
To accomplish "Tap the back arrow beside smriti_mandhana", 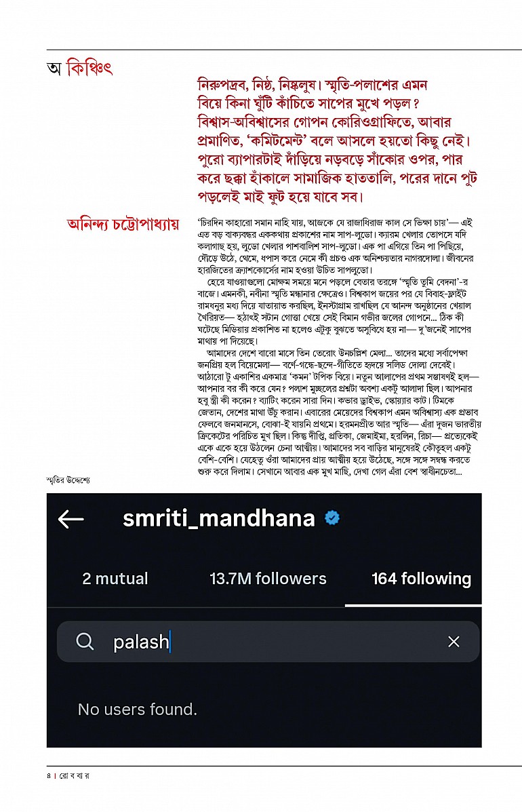I will click(71, 519).
